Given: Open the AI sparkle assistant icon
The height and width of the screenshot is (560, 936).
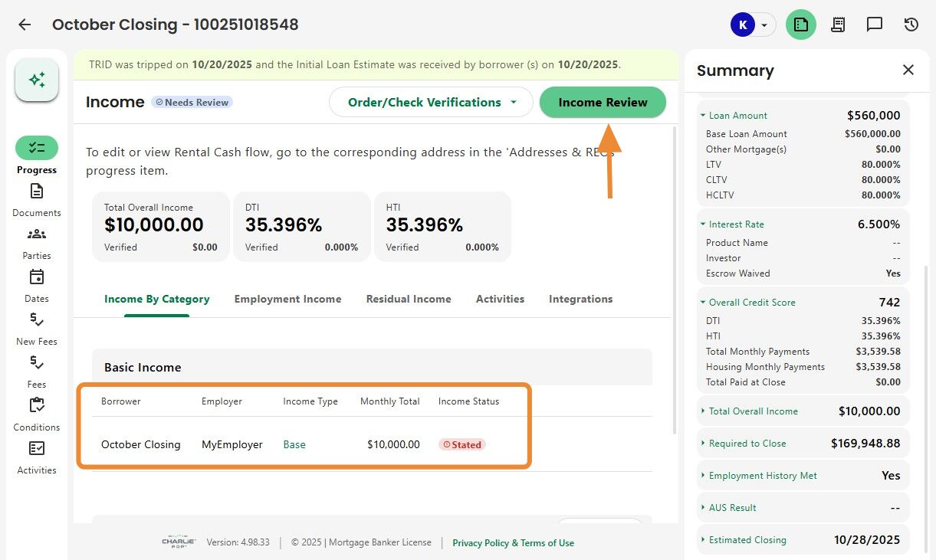Looking at the screenshot, I should tap(37, 80).
